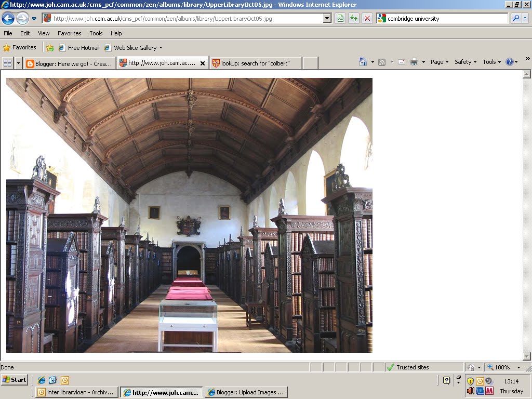The height and width of the screenshot is (399, 532).
Task: Expand the Web Slice Gallery dropdown arrow
Action: click(x=161, y=48)
